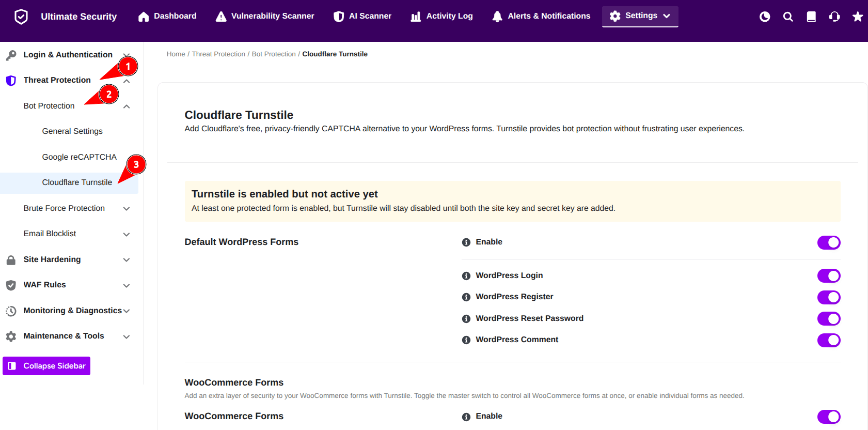Expand Maintenance & Tools chevron
The image size is (868, 430).
(127, 337)
